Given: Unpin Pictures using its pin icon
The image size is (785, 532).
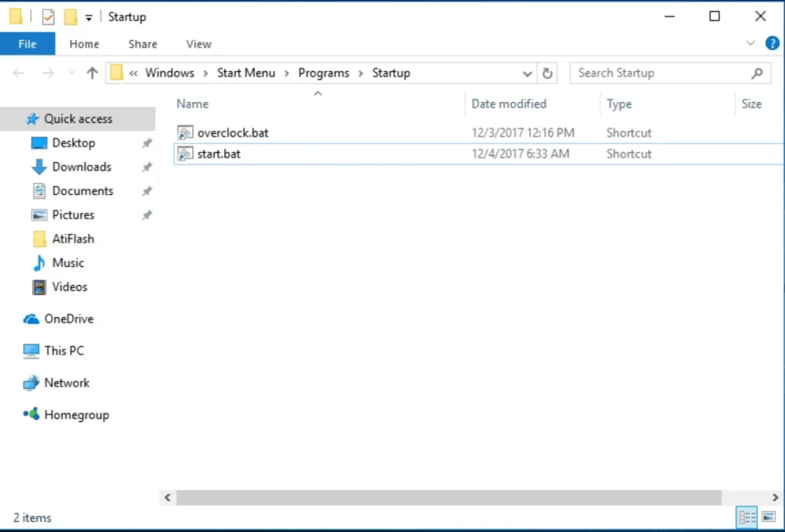Looking at the screenshot, I should click(147, 215).
